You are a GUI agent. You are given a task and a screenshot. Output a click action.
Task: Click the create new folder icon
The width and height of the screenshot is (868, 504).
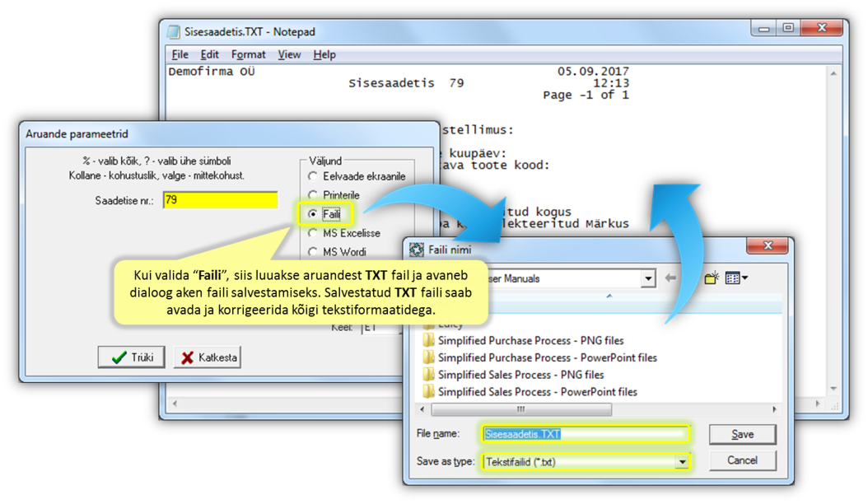[x=712, y=278]
